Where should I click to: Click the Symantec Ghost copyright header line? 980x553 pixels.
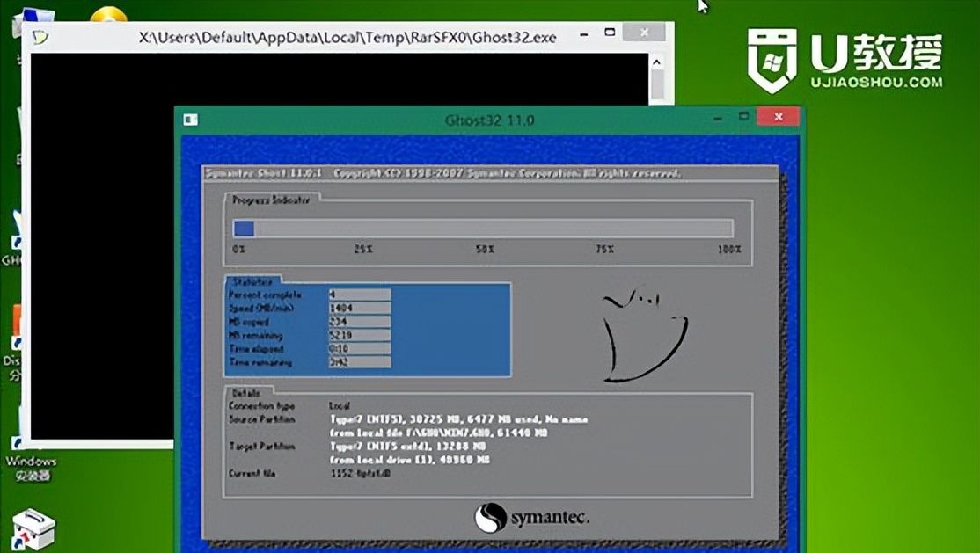click(x=443, y=173)
